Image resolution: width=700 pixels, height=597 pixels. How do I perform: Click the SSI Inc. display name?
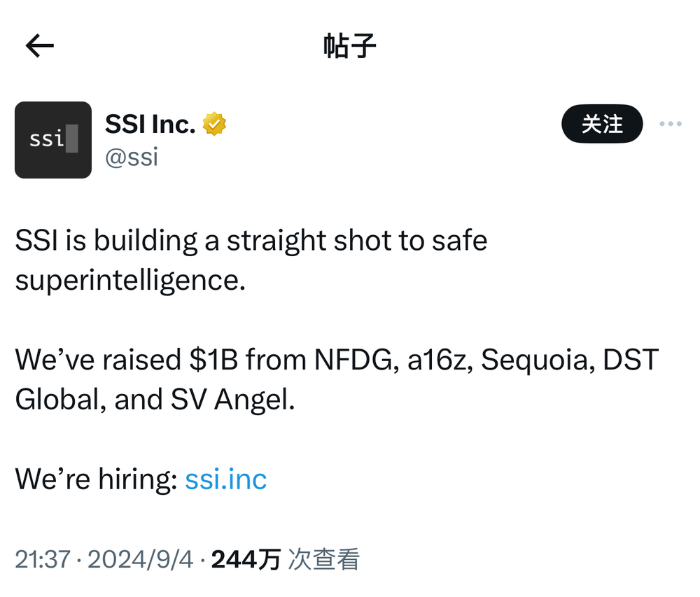[x=150, y=124]
